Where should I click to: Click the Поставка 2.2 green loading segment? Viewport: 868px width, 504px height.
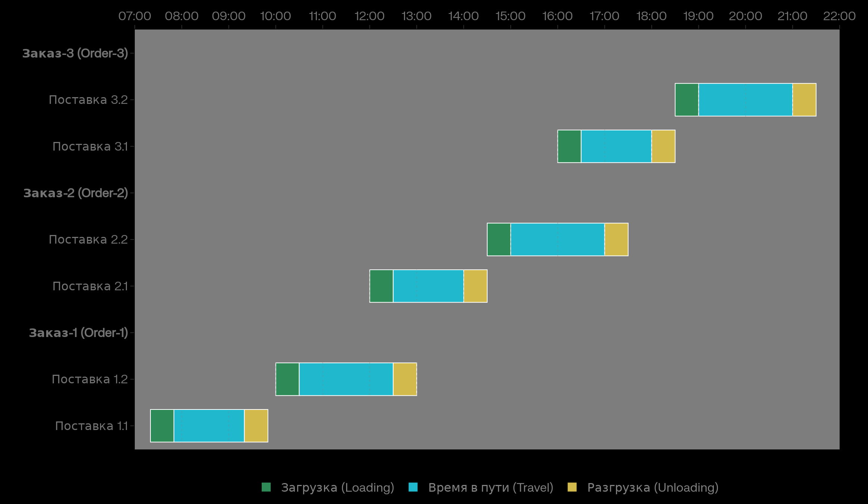[x=499, y=239]
